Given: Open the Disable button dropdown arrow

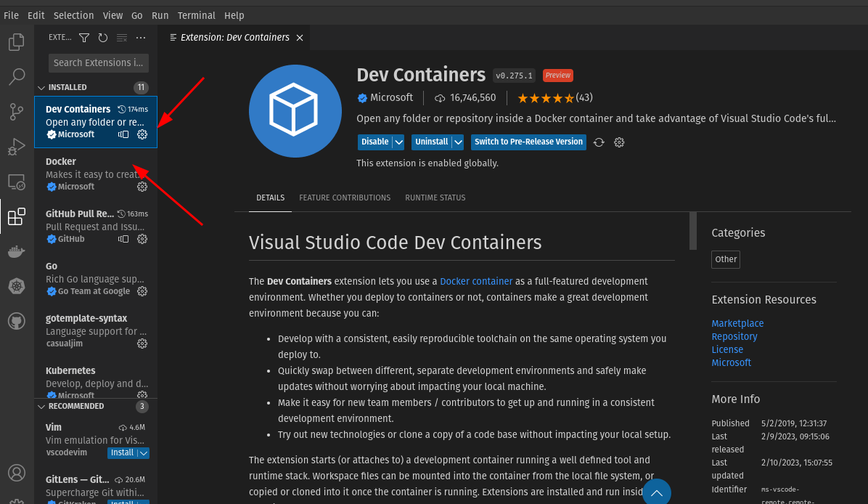Looking at the screenshot, I should (x=398, y=142).
